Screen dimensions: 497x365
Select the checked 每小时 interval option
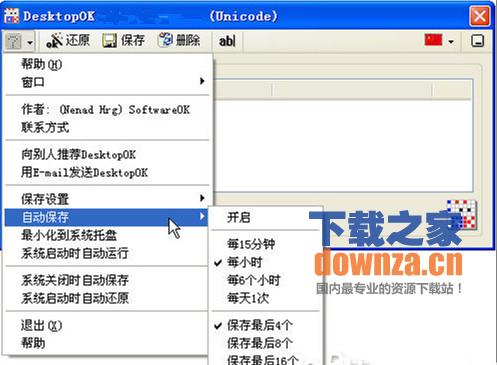[x=266, y=262]
